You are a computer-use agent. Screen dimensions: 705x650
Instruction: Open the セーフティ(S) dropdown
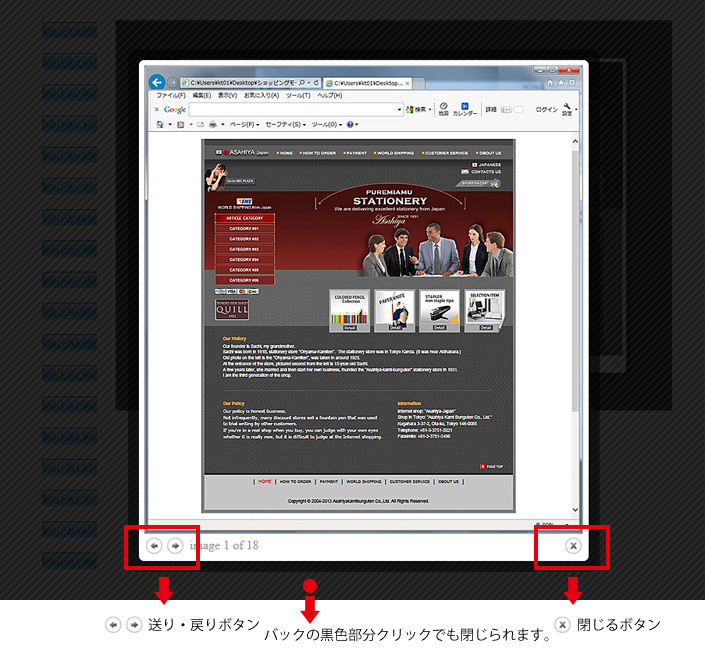pyautogui.click(x=286, y=125)
